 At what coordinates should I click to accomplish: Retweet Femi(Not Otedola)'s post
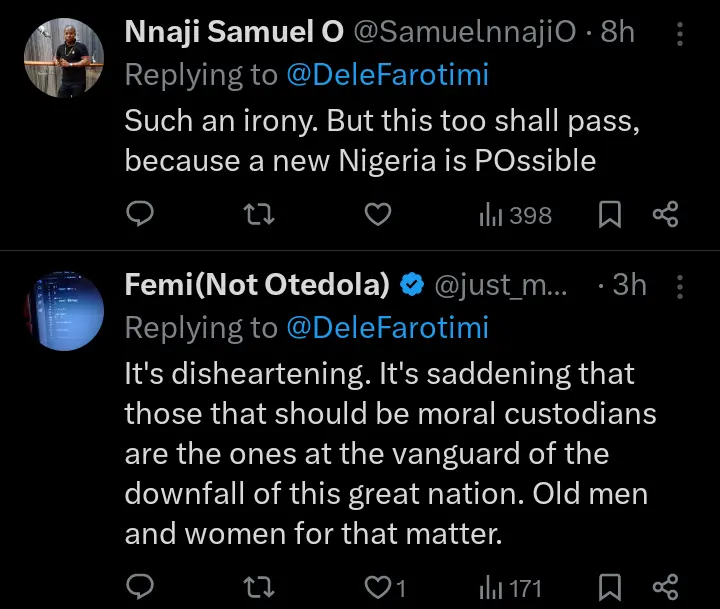[x=259, y=586]
